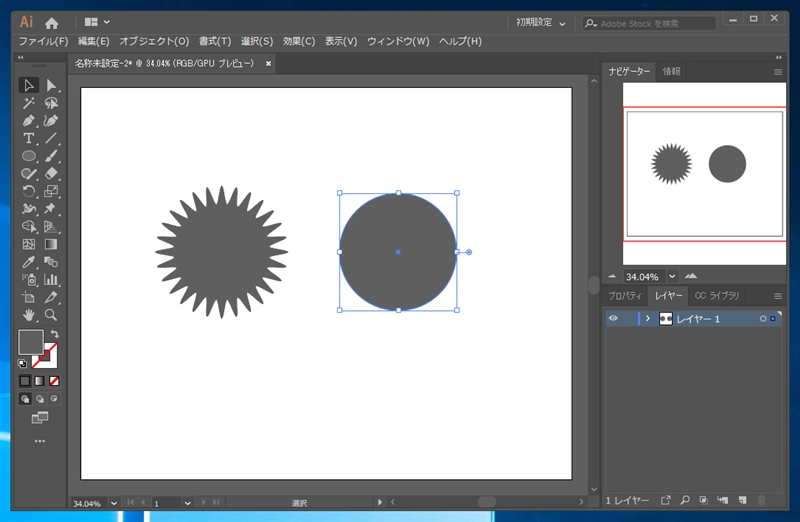This screenshot has height=522, width=800.
Task: Open artboard number dropdown in status bar
Action: click(187, 503)
